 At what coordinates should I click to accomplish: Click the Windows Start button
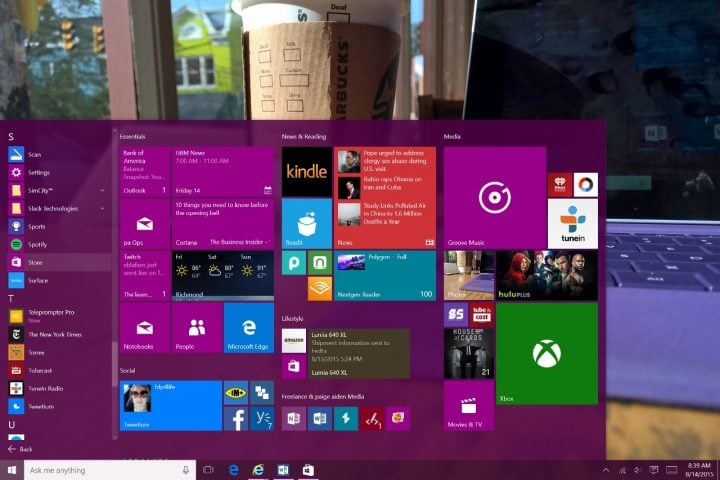[x=12, y=470]
